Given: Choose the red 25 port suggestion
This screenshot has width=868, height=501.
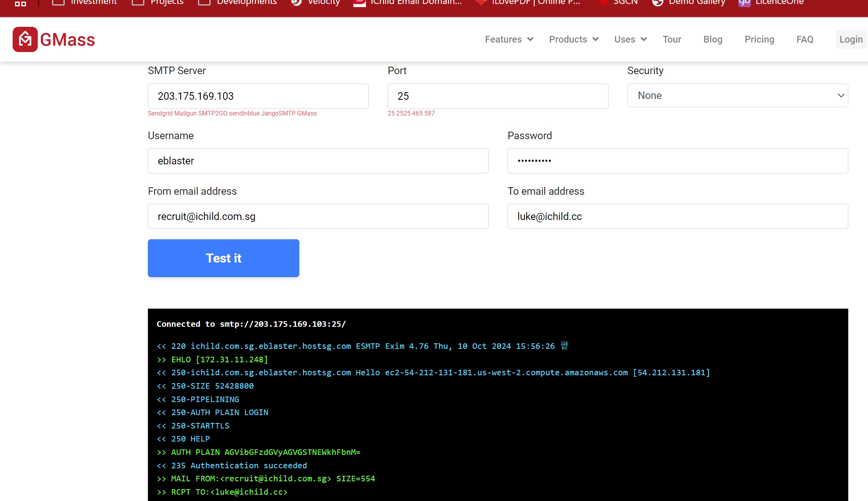Looking at the screenshot, I should point(391,114).
